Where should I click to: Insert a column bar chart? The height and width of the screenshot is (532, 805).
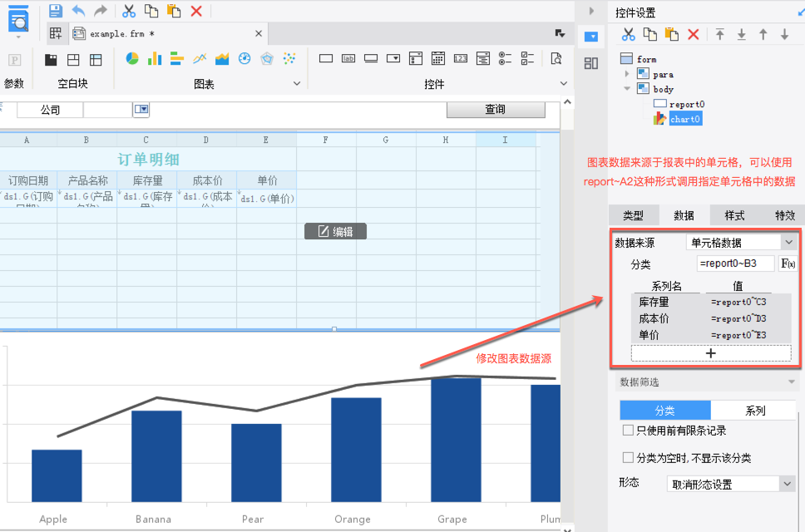pyautogui.click(x=155, y=58)
